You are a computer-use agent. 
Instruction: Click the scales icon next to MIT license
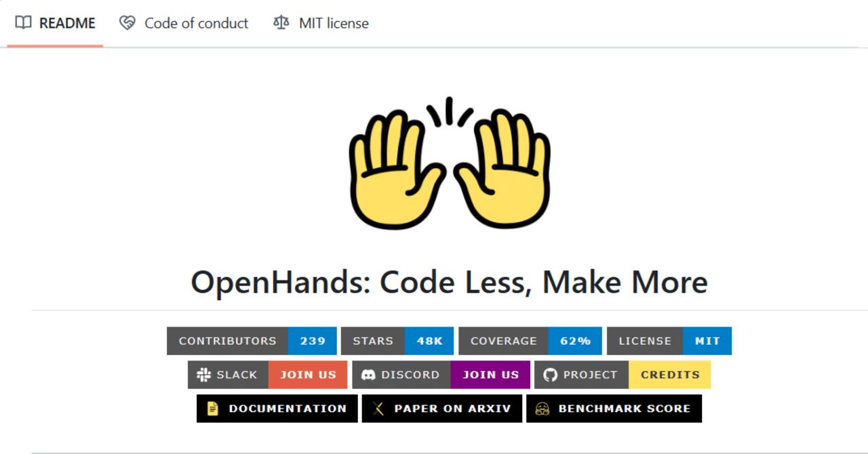click(x=280, y=22)
